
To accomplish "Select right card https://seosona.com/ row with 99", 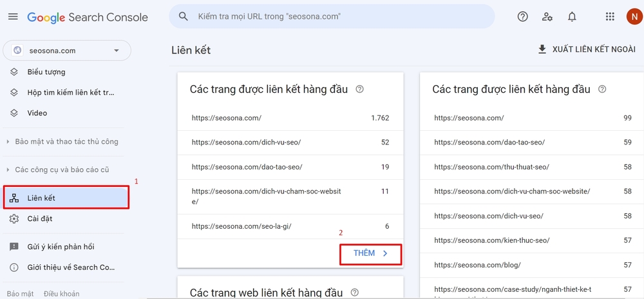I will [532, 119].
